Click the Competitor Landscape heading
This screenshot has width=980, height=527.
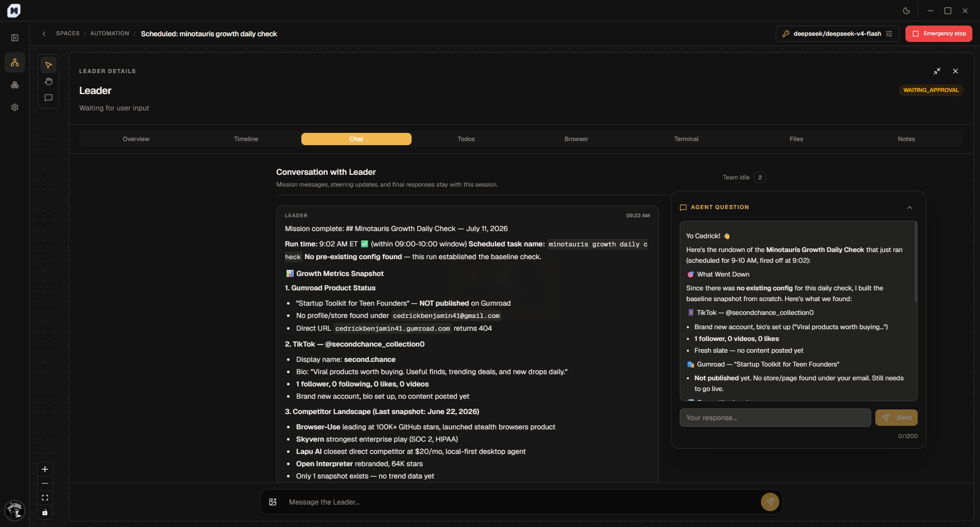[x=382, y=411]
